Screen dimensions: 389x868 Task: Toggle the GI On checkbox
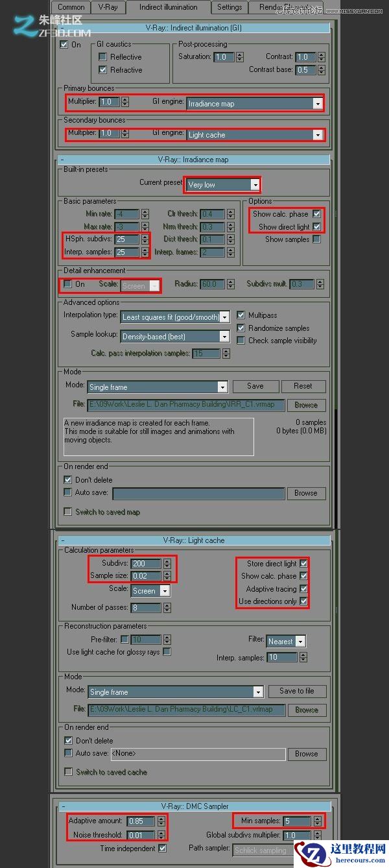64,45
